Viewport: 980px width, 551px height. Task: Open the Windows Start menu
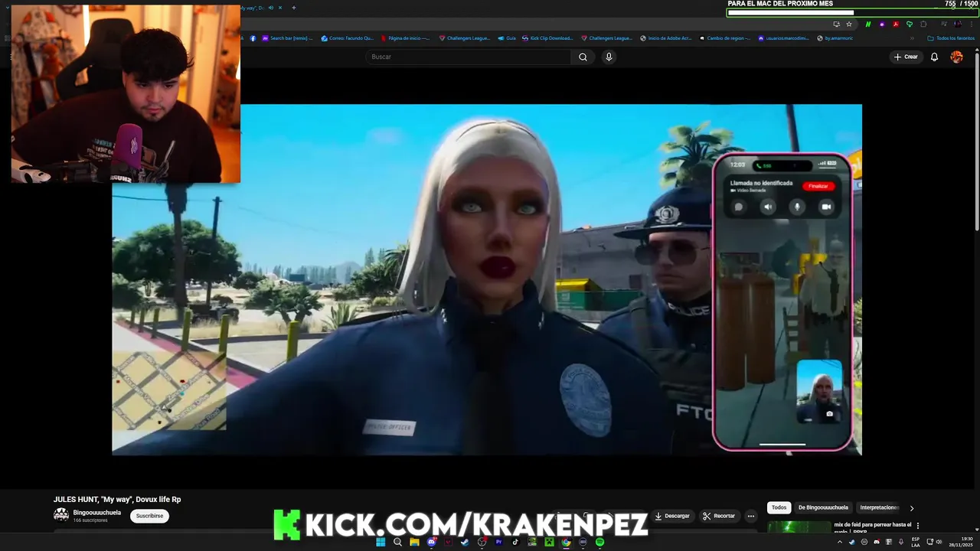(x=381, y=542)
